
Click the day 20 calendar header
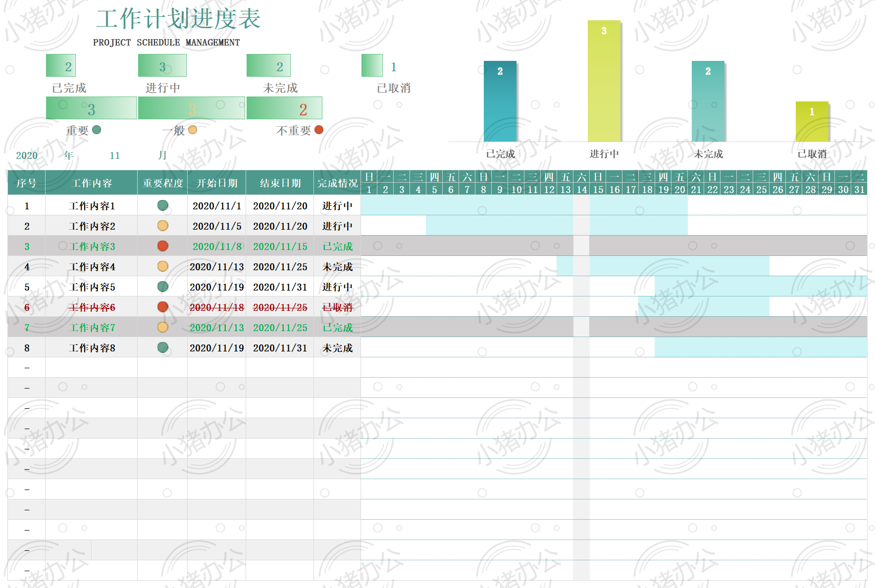tap(679, 189)
